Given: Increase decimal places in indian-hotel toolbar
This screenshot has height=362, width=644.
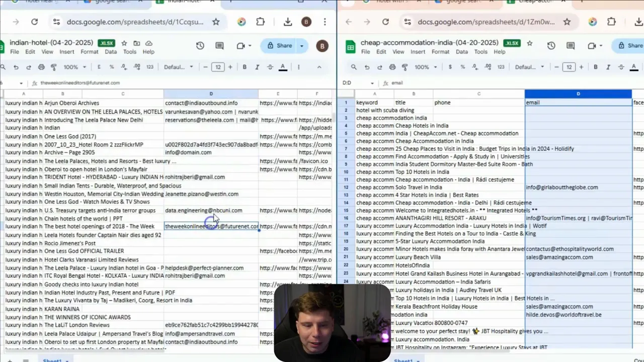Looking at the screenshot, I should [137, 67].
